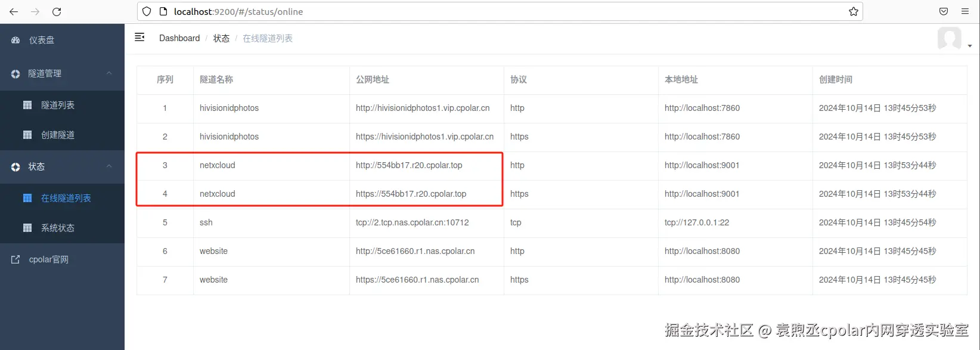Click the 在线隧道列表 table icon
980x350 pixels.
pos(27,198)
